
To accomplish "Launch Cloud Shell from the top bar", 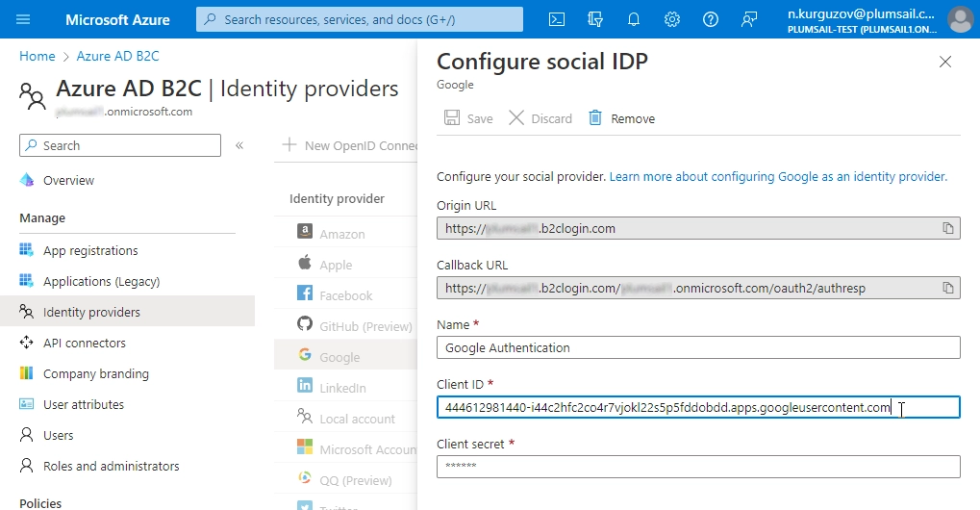I will coord(556,19).
